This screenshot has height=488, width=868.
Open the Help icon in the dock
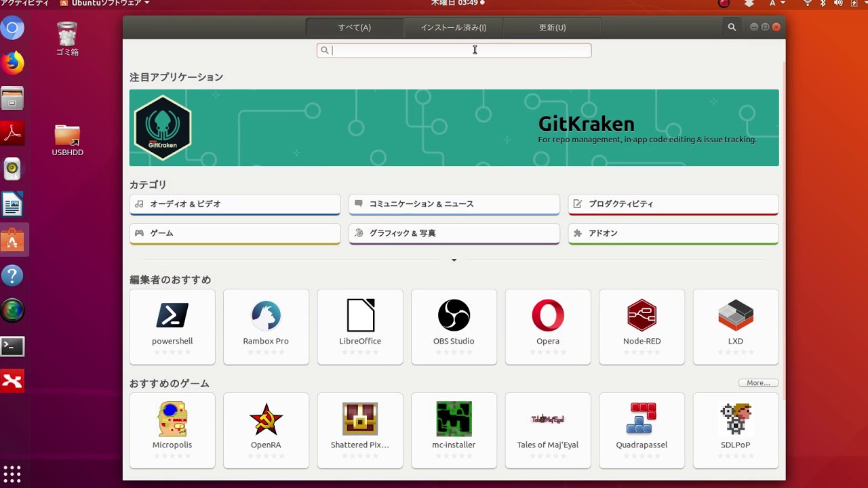pos(12,276)
